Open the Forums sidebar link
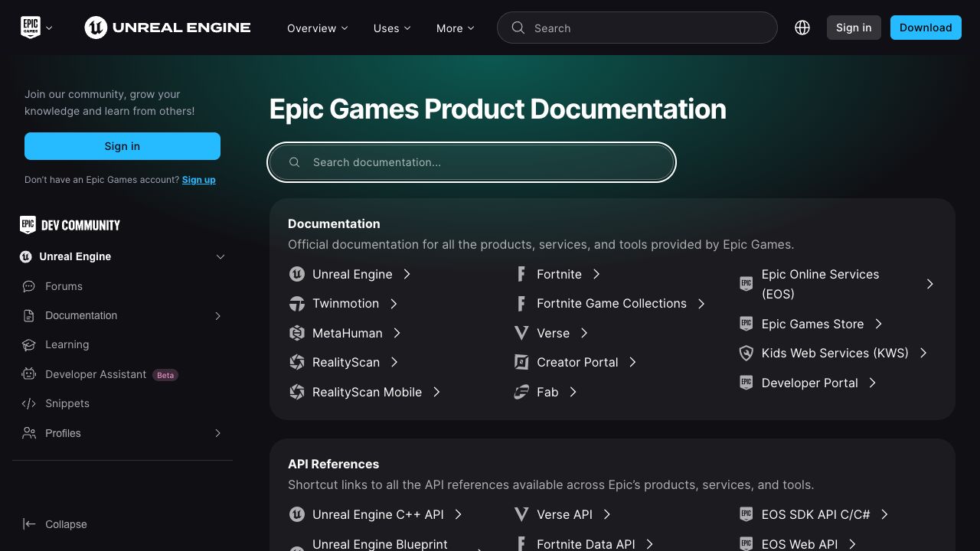The height and width of the screenshot is (551, 980). (64, 286)
